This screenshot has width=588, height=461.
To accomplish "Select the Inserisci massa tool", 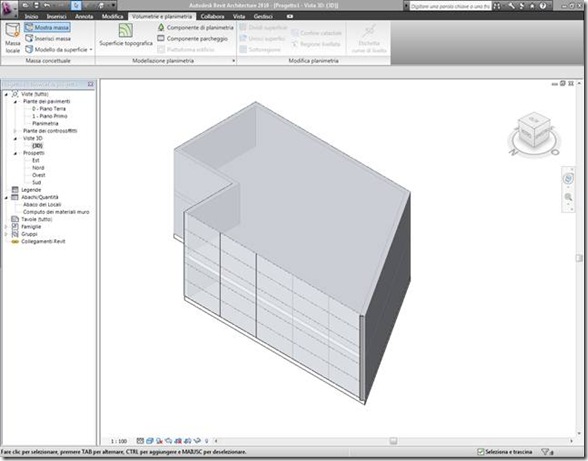I will pos(48,38).
